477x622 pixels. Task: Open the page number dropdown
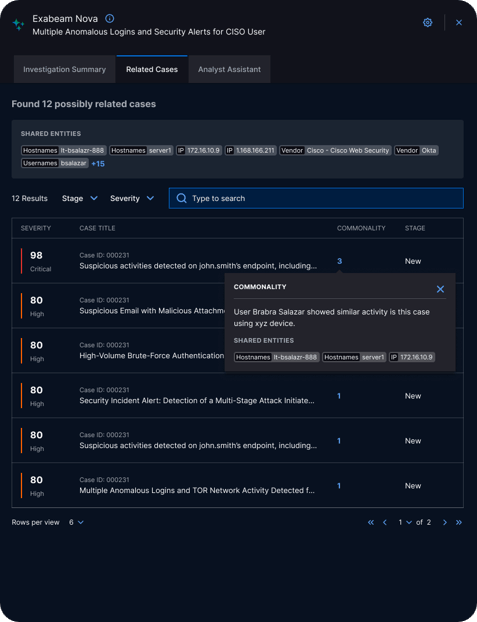pyautogui.click(x=405, y=522)
